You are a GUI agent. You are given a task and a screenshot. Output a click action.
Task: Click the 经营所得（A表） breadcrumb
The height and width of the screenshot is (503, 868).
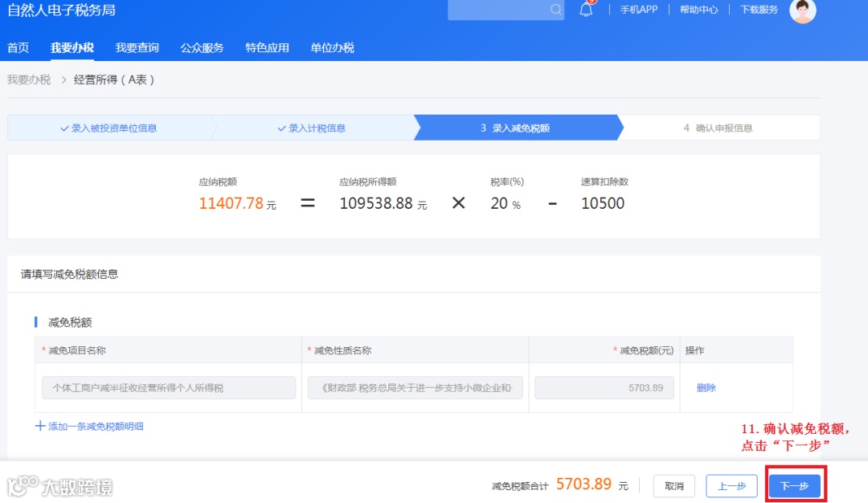(x=114, y=80)
